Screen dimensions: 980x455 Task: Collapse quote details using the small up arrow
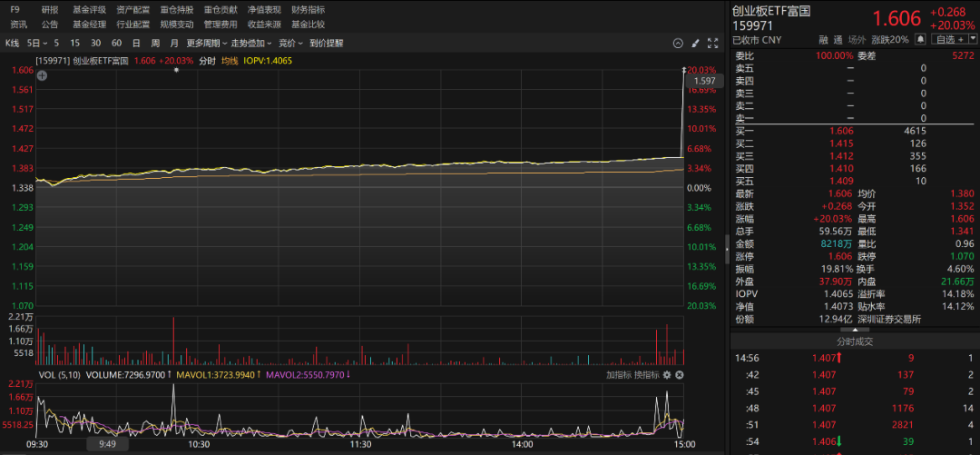(x=855, y=329)
